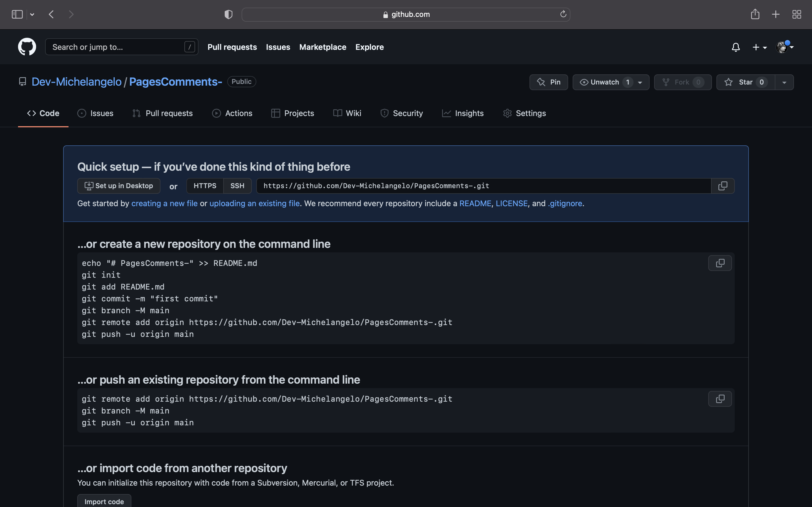Click the Import code button

104,501
